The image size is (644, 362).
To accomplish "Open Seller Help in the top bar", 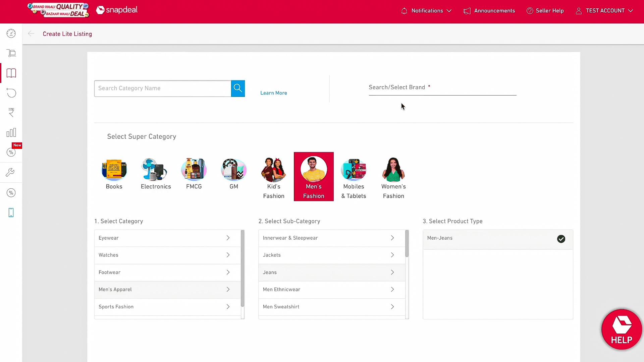I will [545, 11].
